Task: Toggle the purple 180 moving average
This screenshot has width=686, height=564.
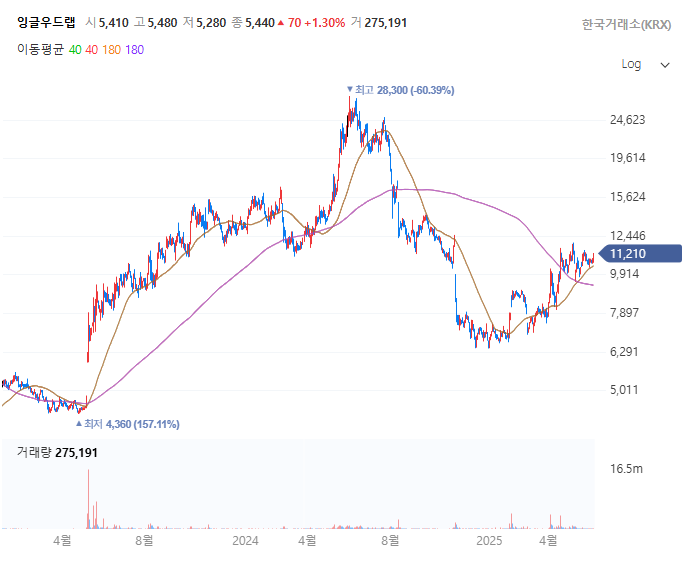Action: tap(134, 49)
